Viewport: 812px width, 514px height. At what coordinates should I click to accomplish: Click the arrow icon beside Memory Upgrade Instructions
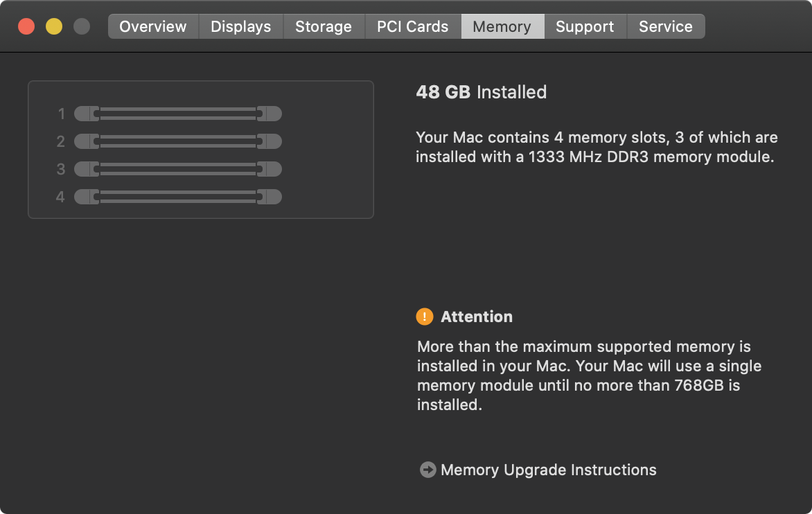427,470
